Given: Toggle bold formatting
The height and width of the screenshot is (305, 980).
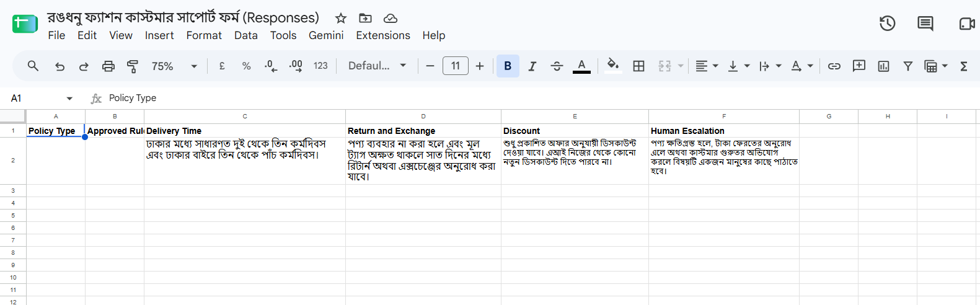Looking at the screenshot, I should [x=508, y=66].
